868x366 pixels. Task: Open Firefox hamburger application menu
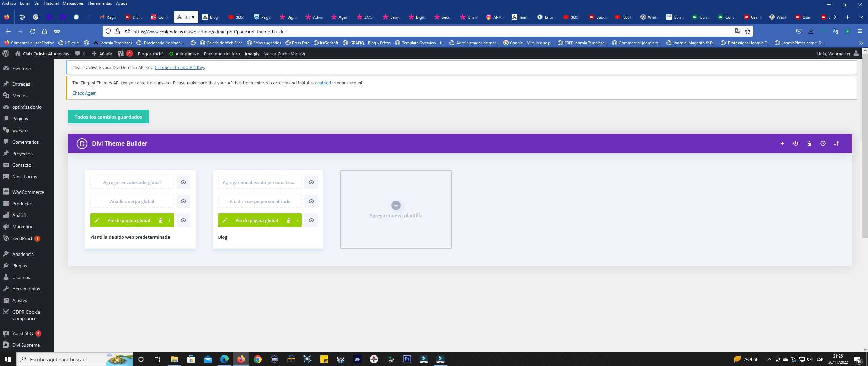pos(860,31)
